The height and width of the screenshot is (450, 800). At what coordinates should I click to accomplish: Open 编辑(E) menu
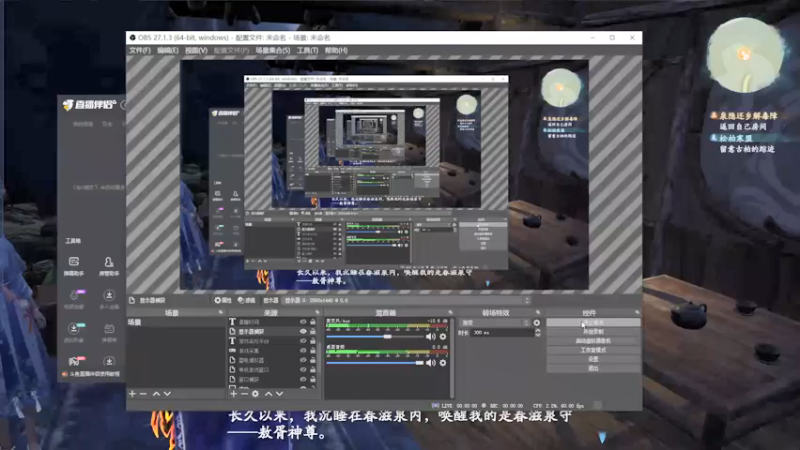pyautogui.click(x=167, y=51)
